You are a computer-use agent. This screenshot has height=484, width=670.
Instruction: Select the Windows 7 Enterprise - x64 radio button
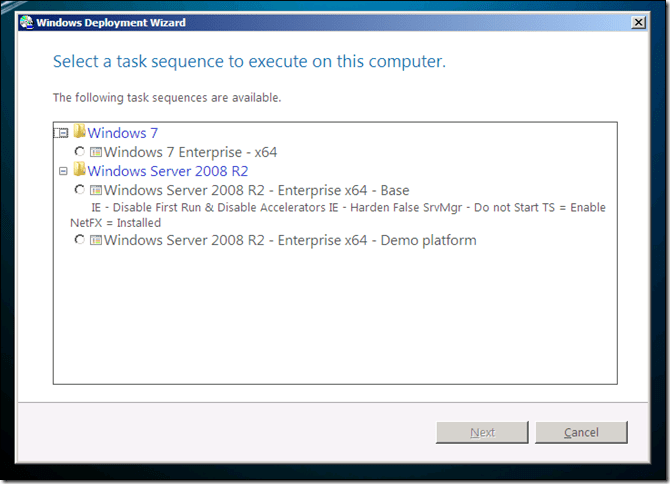pyautogui.click(x=80, y=152)
